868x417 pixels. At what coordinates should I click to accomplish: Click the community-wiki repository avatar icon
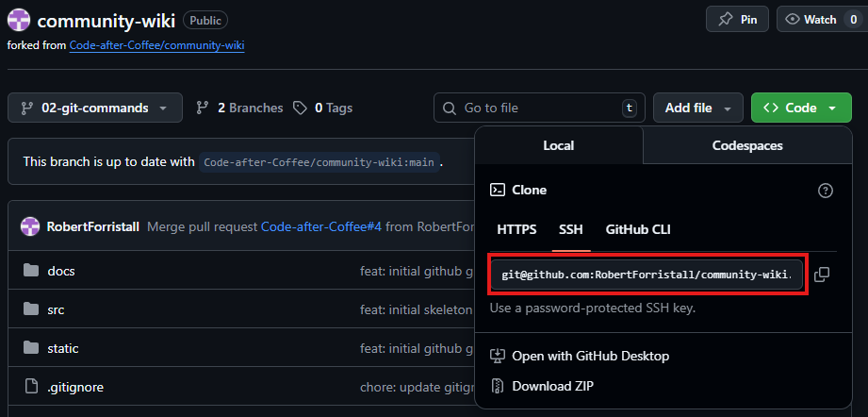click(x=19, y=21)
